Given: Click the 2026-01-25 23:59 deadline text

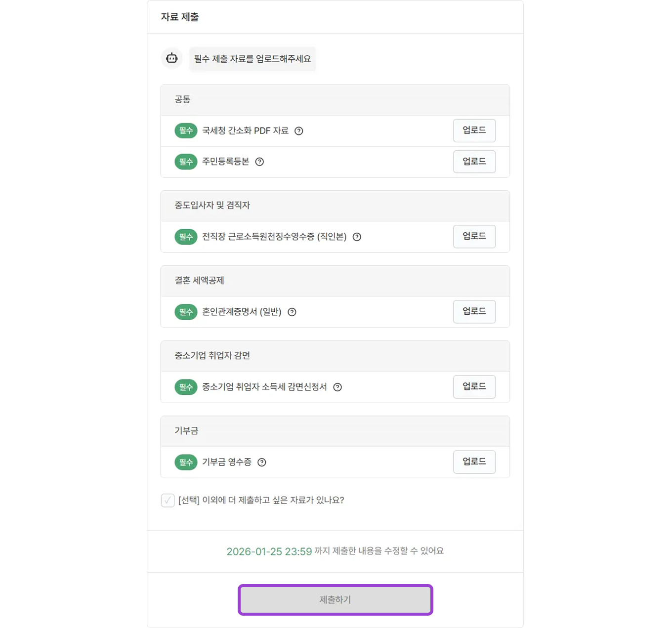Looking at the screenshot, I should pos(268,551).
